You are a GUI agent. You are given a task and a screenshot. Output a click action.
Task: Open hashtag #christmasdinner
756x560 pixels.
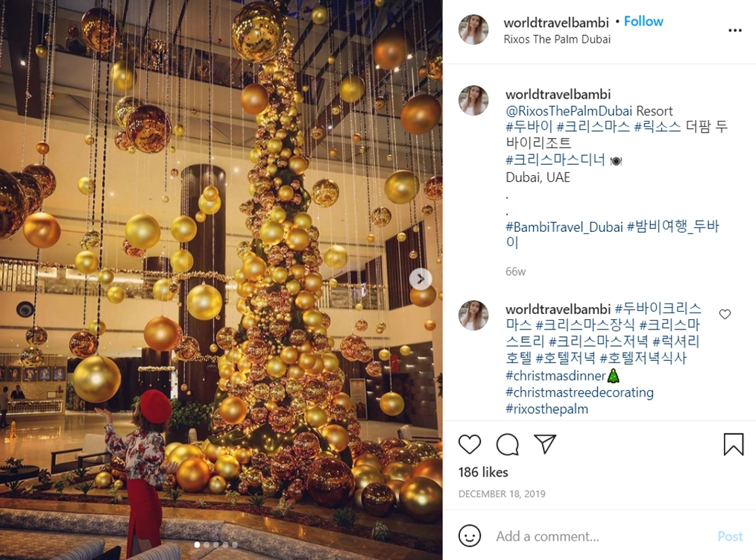tap(555, 375)
